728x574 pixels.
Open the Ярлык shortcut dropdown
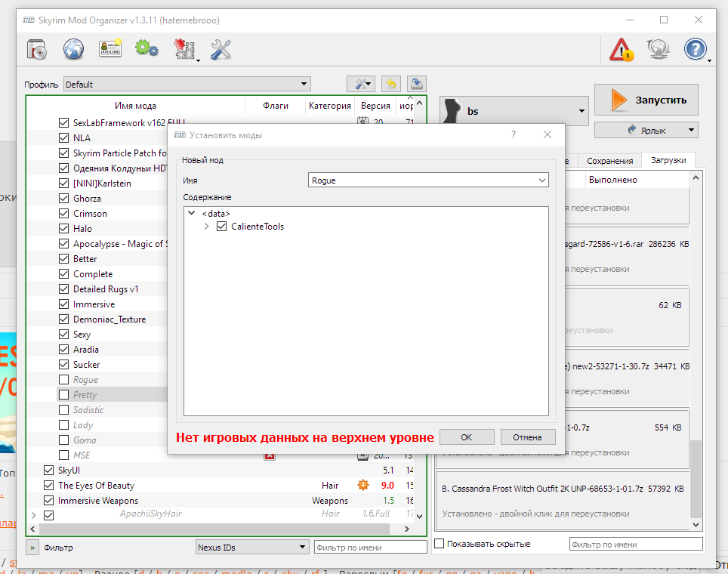click(x=646, y=130)
